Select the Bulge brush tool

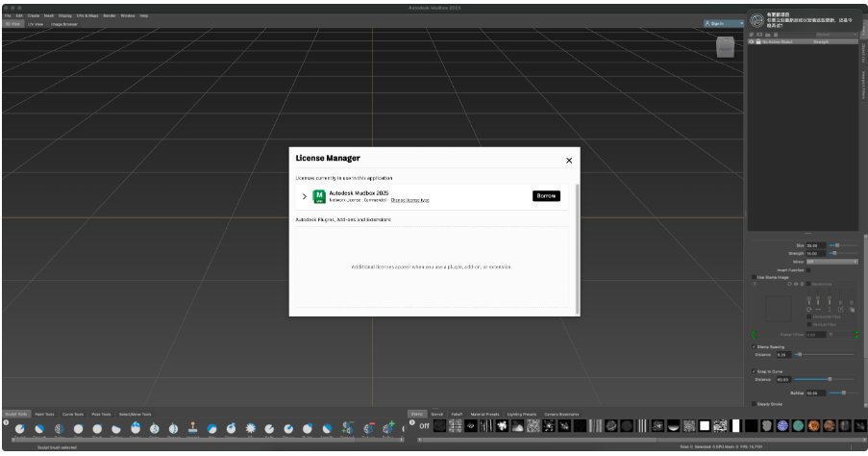point(308,428)
